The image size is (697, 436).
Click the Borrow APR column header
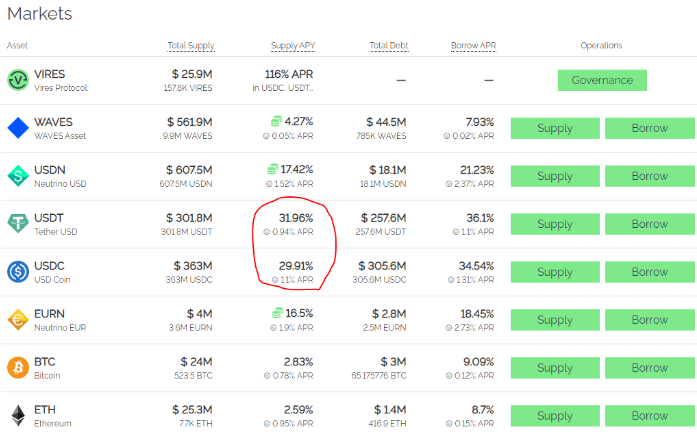coord(473,45)
